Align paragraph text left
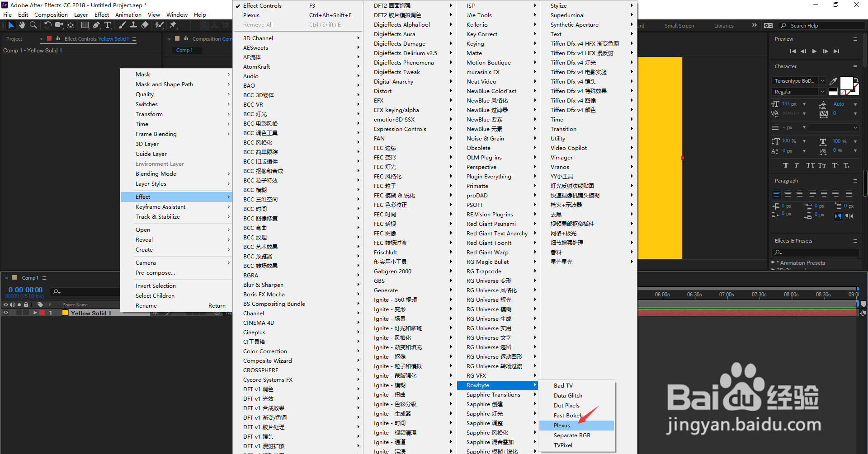 click(777, 193)
